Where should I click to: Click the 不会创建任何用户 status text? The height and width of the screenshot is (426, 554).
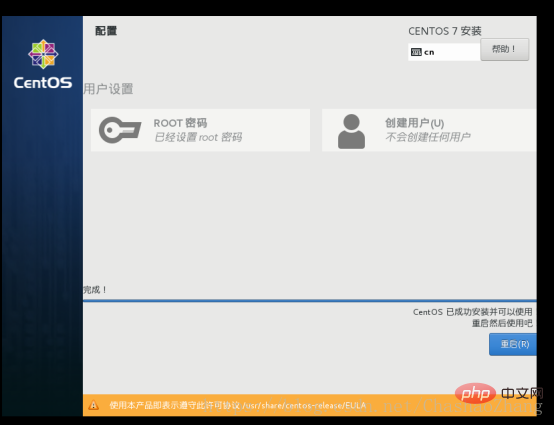(428, 137)
